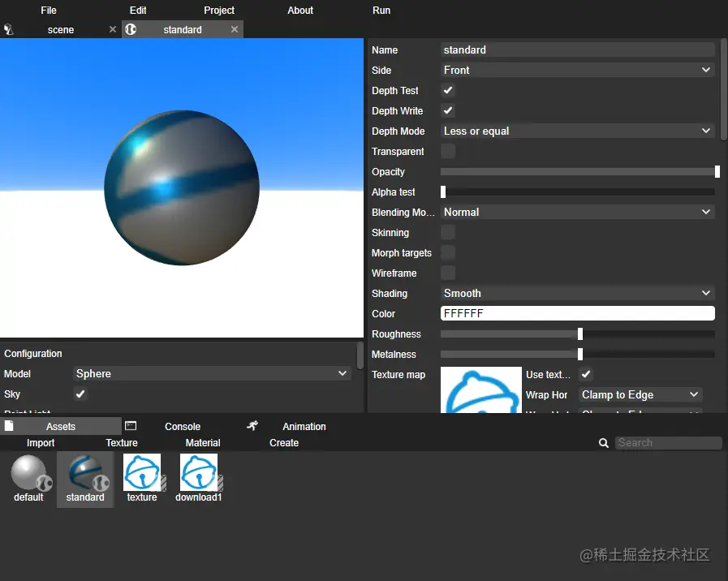Click the Texture assets menu button

[122, 443]
